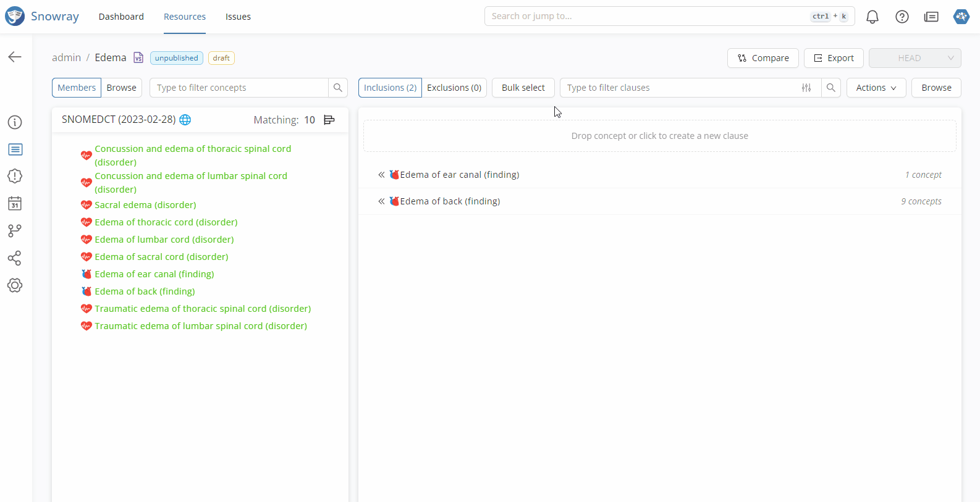The height and width of the screenshot is (502, 980).
Task: Click the Export button
Action: [833, 58]
